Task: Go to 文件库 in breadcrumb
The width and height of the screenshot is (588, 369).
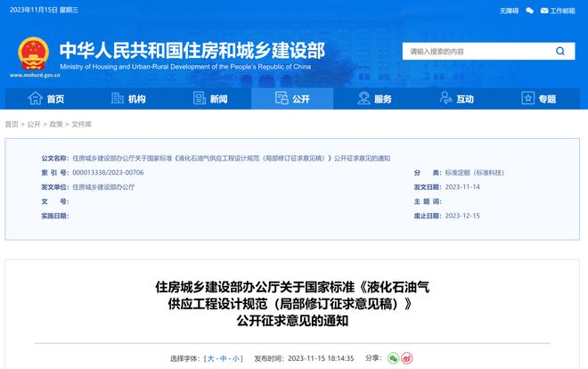Action: [81, 124]
